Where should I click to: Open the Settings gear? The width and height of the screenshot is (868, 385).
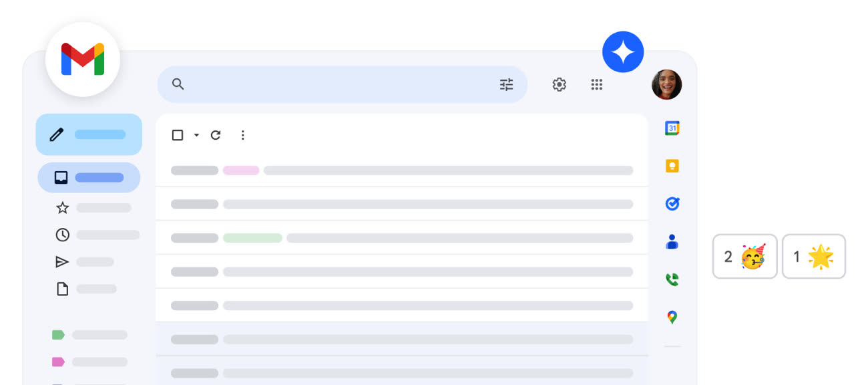tap(560, 84)
